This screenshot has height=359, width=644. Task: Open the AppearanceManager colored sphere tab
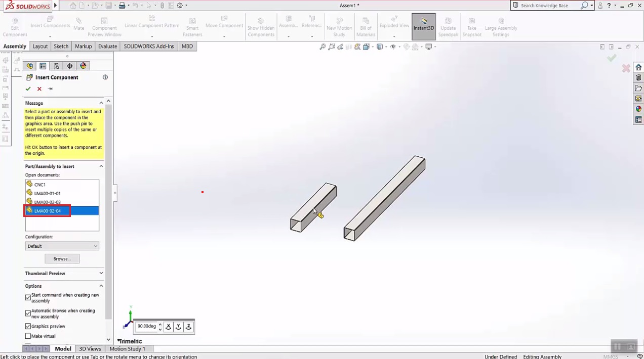[83, 66]
